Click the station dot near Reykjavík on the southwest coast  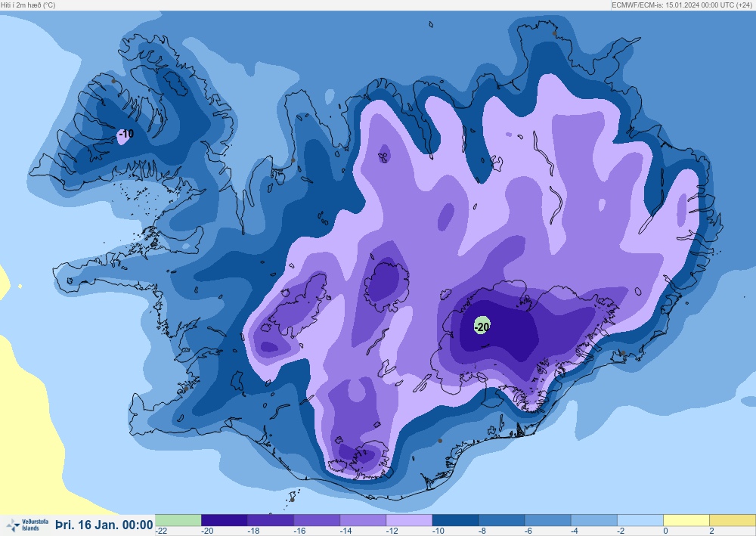(186, 389)
